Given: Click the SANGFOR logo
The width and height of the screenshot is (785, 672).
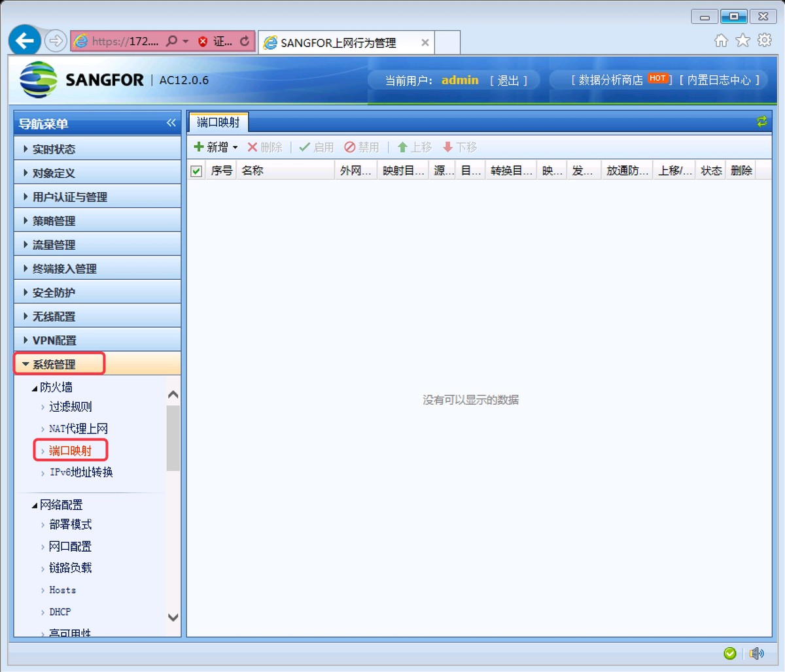Looking at the screenshot, I should (82, 80).
